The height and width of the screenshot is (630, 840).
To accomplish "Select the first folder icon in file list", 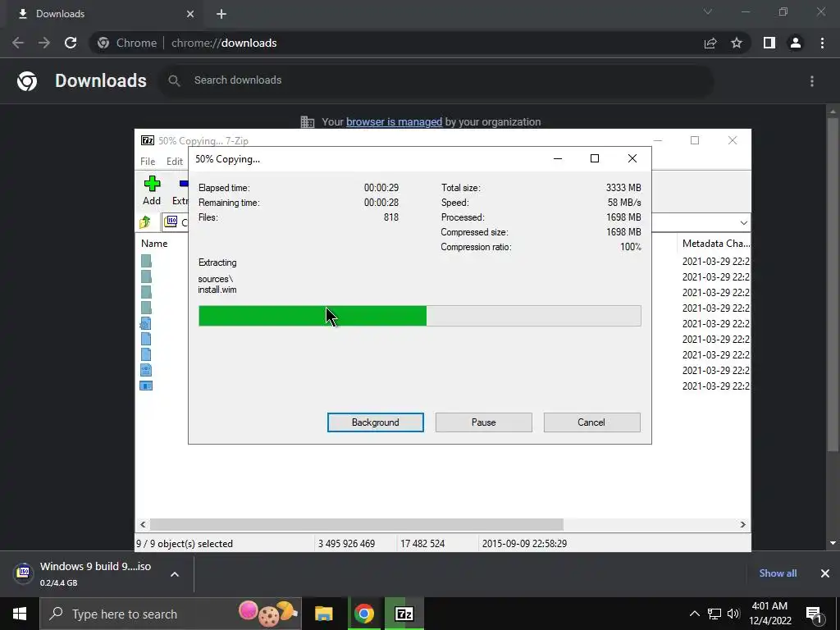I will [x=146, y=261].
